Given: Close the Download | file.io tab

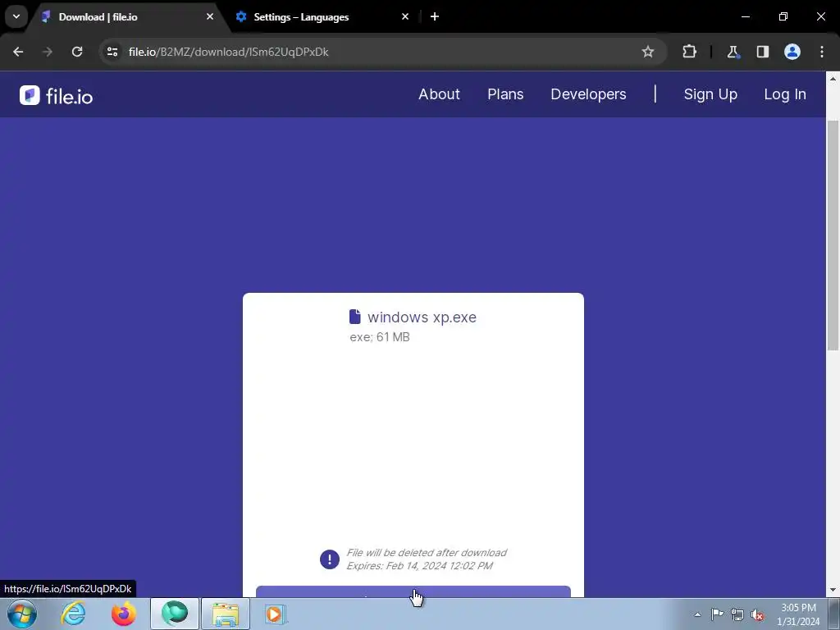Looking at the screenshot, I should click(x=210, y=16).
